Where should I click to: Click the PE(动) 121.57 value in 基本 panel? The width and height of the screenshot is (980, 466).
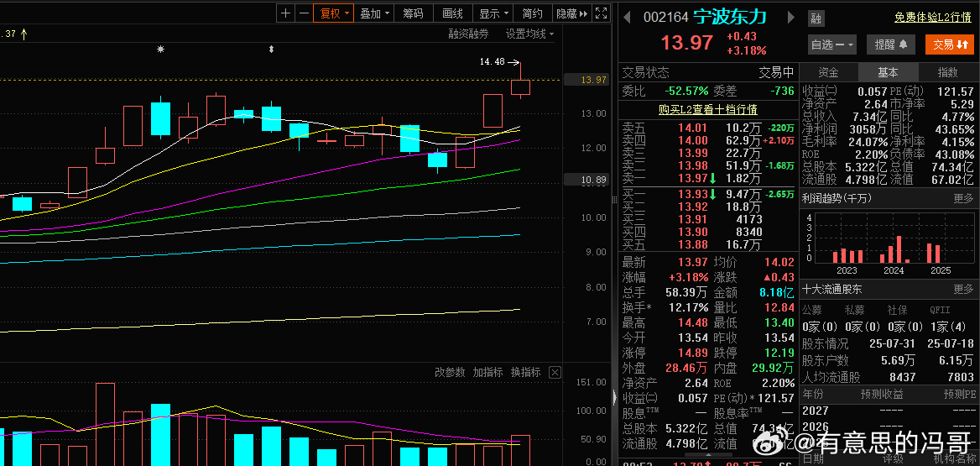click(956, 92)
